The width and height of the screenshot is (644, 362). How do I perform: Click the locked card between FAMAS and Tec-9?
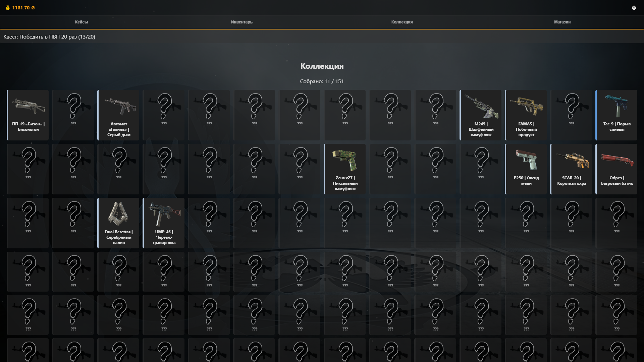571,115
